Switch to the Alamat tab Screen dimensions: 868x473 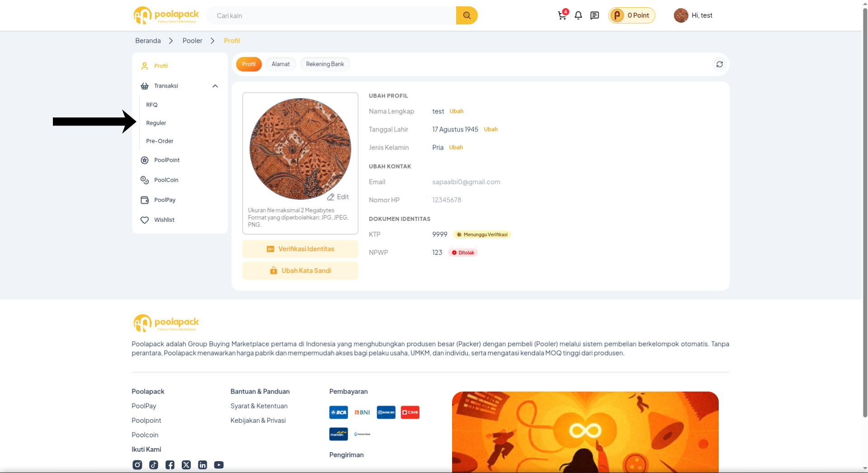[281, 64]
